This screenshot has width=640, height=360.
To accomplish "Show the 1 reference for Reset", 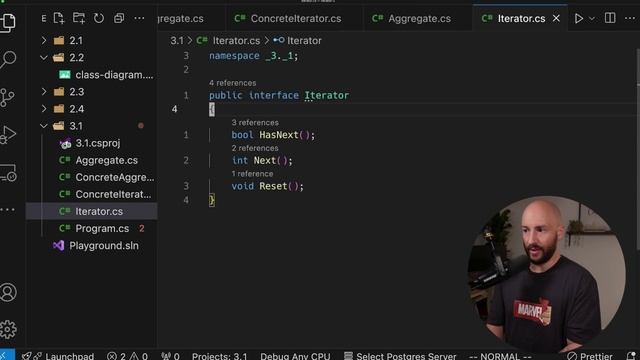I will [x=252, y=174].
